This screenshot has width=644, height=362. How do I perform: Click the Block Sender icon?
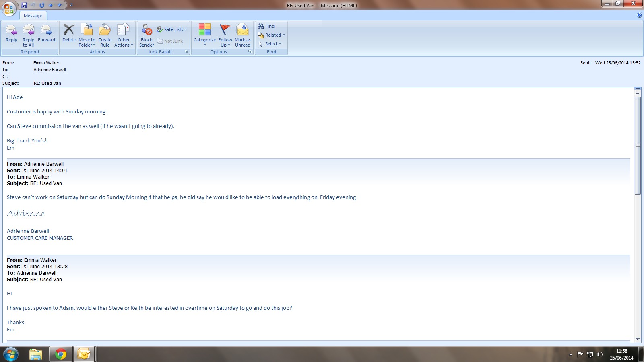point(147,35)
